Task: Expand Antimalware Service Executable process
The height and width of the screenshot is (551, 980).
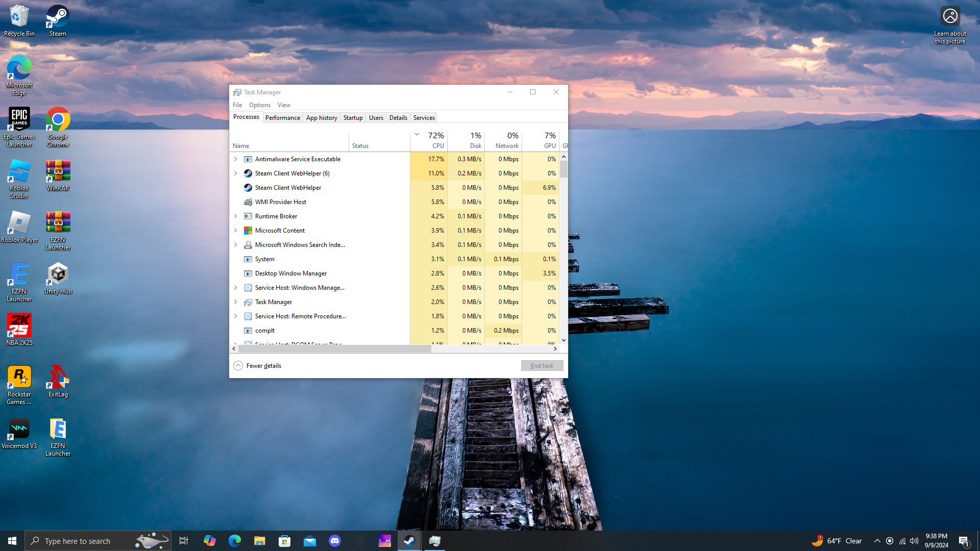Action: 235,159
